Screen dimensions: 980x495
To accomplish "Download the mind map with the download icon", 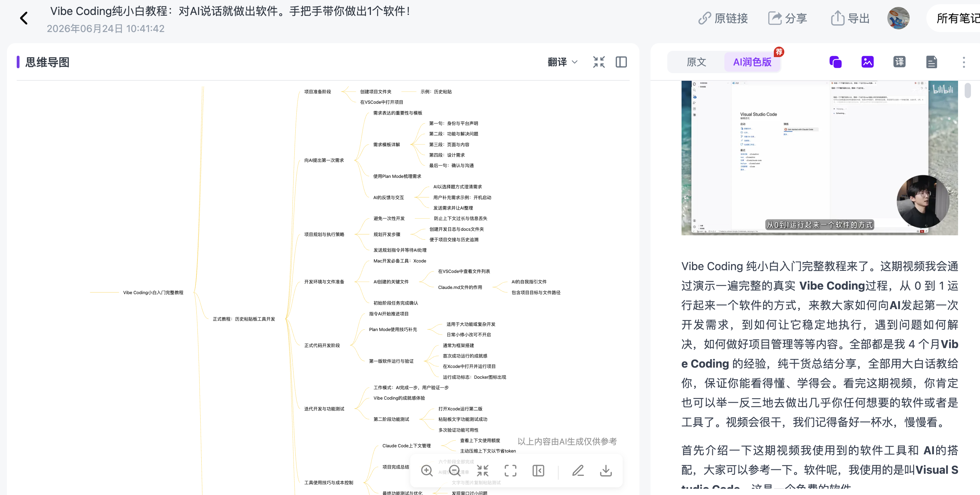I will tap(606, 471).
